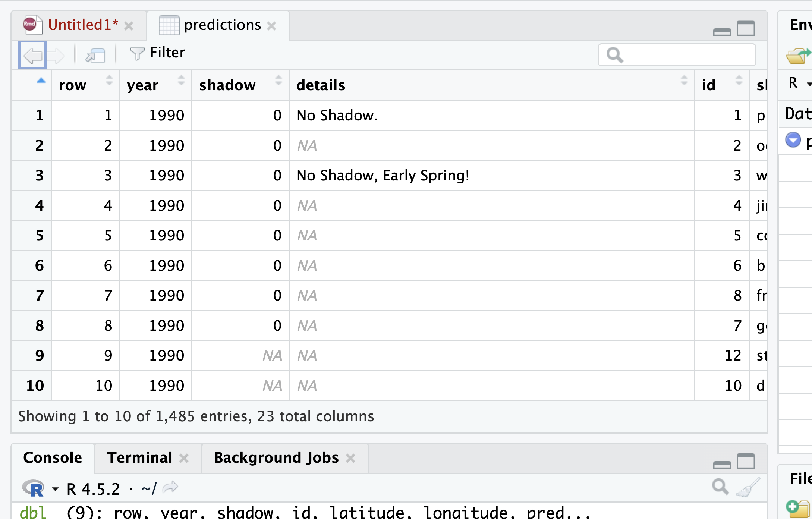Open predictions table in a new window

95,55
